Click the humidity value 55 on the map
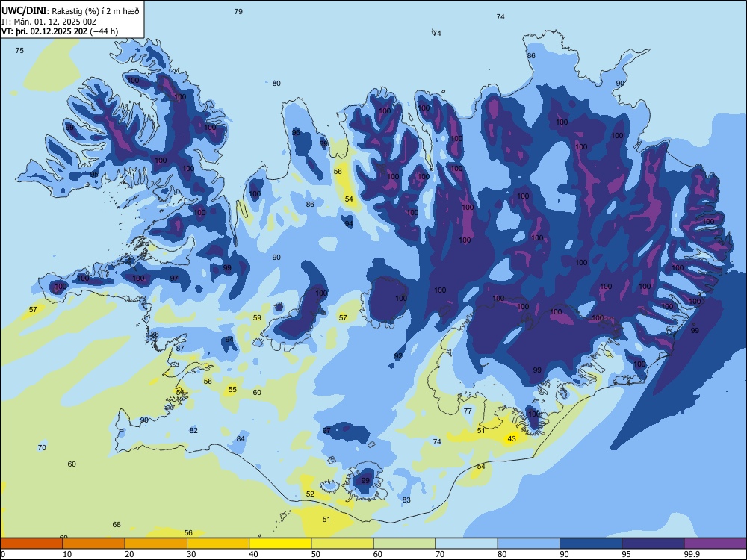 (232, 390)
